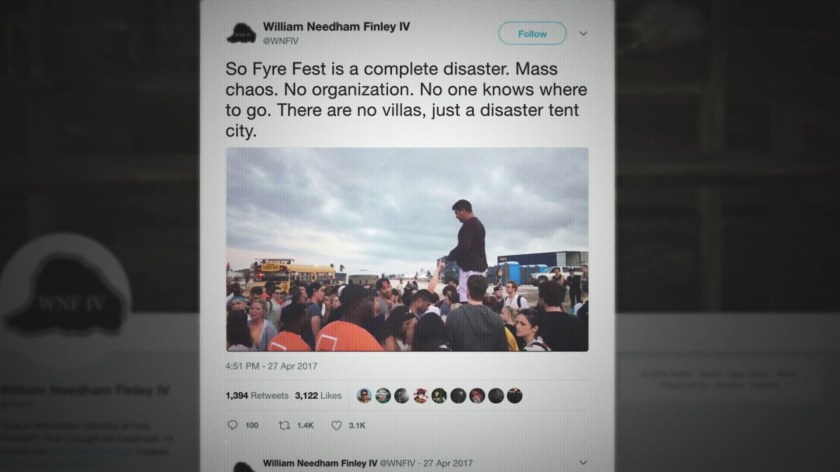Open the William Needham Finley IV name link
Viewport: 840px width, 472px height.
[x=336, y=26]
